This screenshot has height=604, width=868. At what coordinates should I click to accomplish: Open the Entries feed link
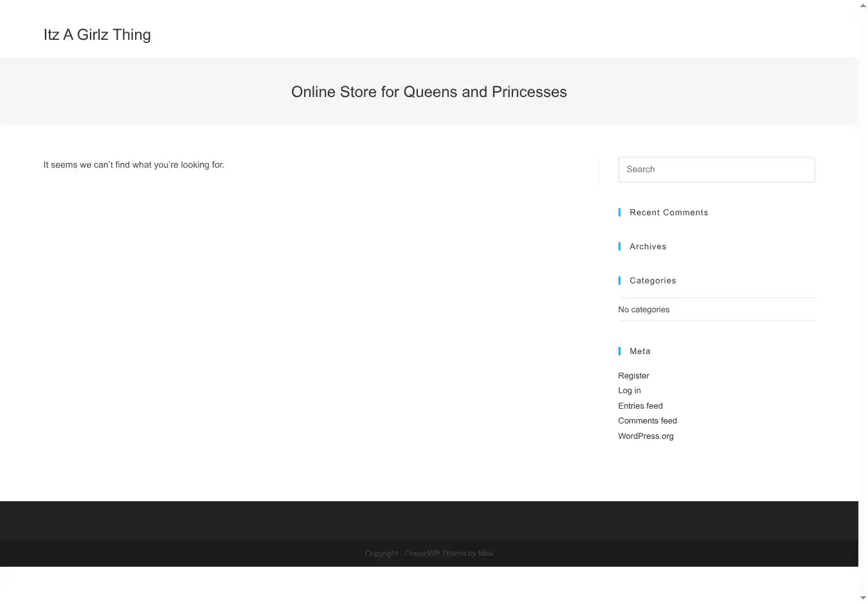click(640, 406)
